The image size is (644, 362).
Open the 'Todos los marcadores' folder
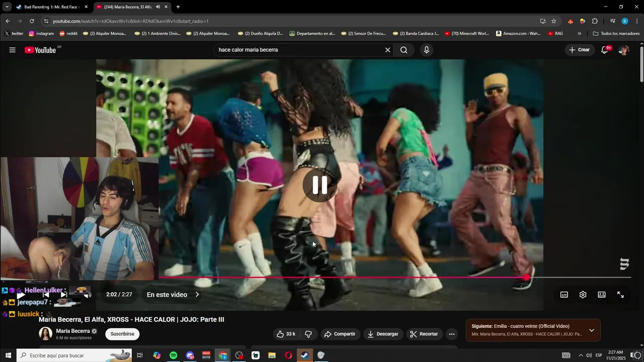pyautogui.click(x=616, y=34)
